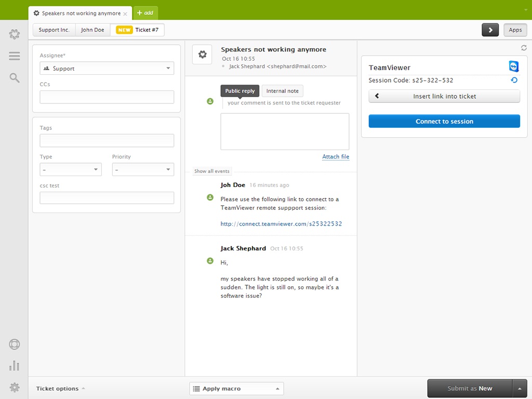Click the refresh apps icon above TeamViewer panel
The image size is (532, 399).
tap(524, 48)
